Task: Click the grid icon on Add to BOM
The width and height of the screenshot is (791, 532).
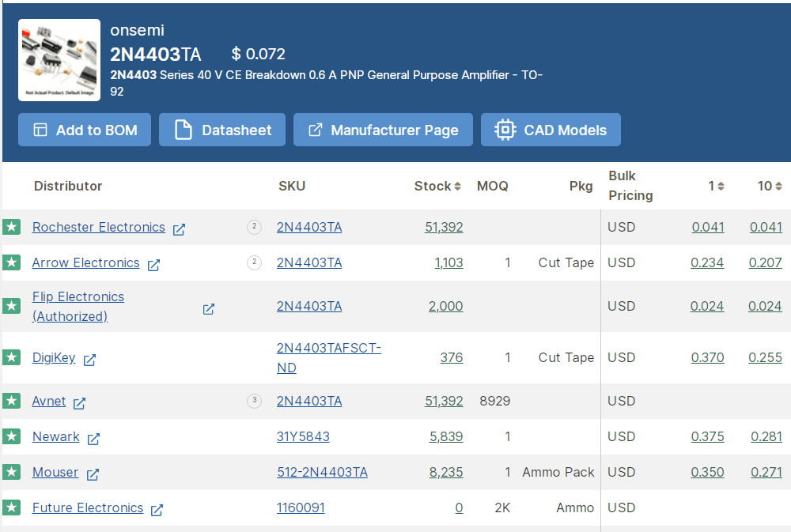Action: (x=40, y=130)
